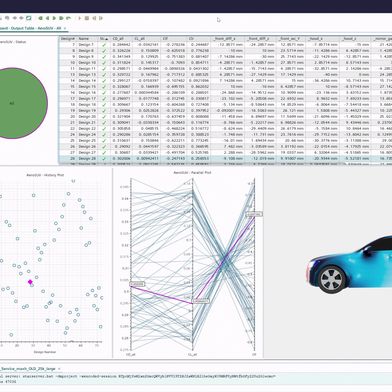Toggle sort arrow on the St. column header
Viewport: 392px width, 392px height.
point(104,39)
